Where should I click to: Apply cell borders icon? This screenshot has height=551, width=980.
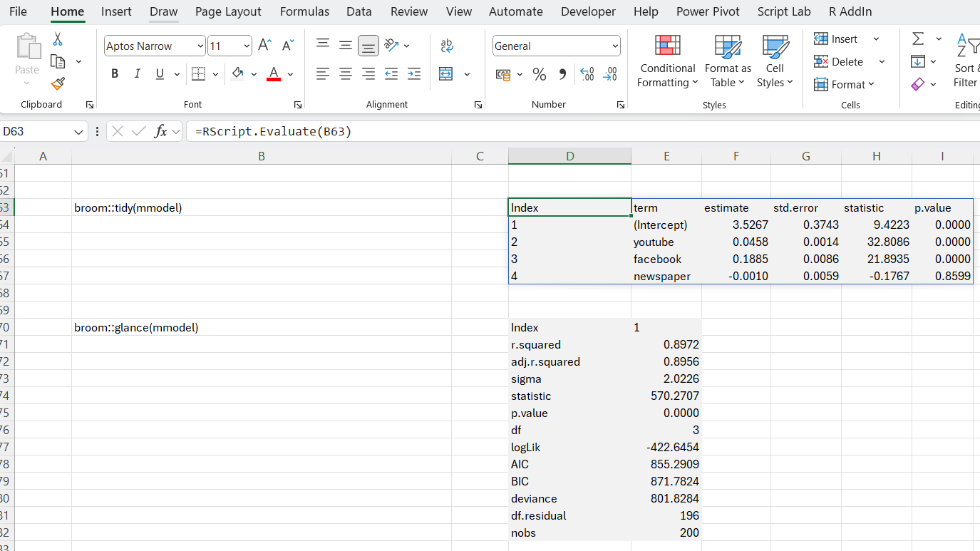[199, 73]
